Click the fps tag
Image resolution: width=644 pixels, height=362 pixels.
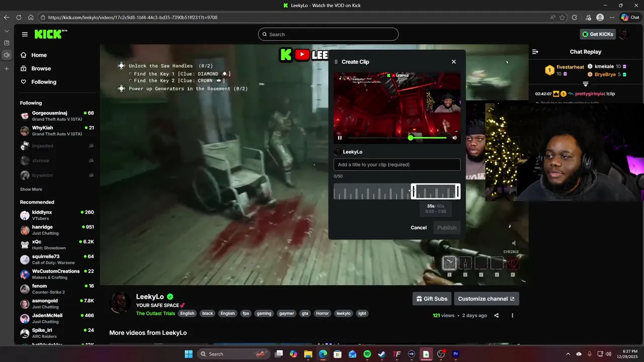[246, 313]
